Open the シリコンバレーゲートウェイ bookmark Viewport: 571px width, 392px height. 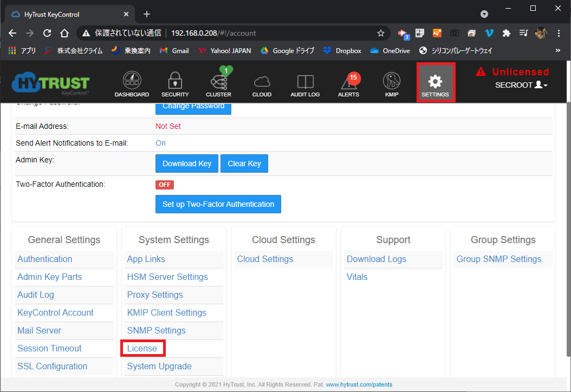[456, 50]
